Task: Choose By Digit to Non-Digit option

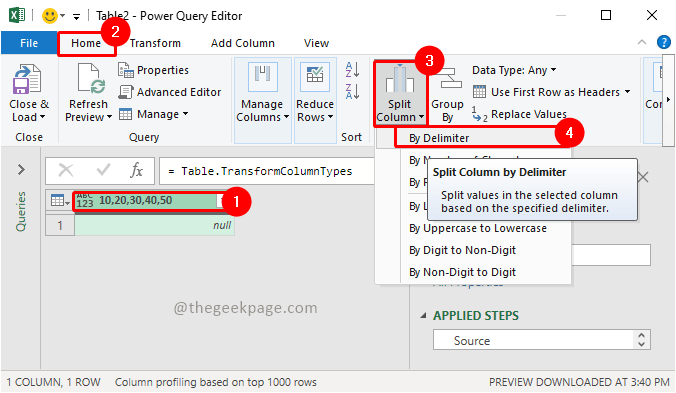Action: point(462,250)
